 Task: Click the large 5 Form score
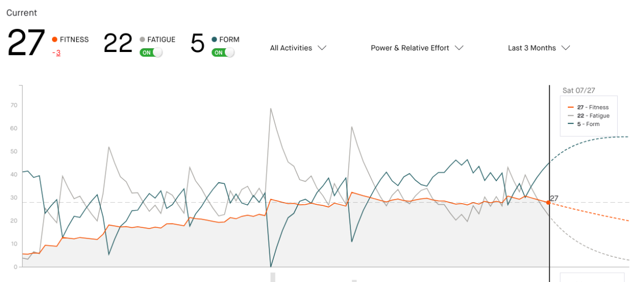tap(197, 43)
